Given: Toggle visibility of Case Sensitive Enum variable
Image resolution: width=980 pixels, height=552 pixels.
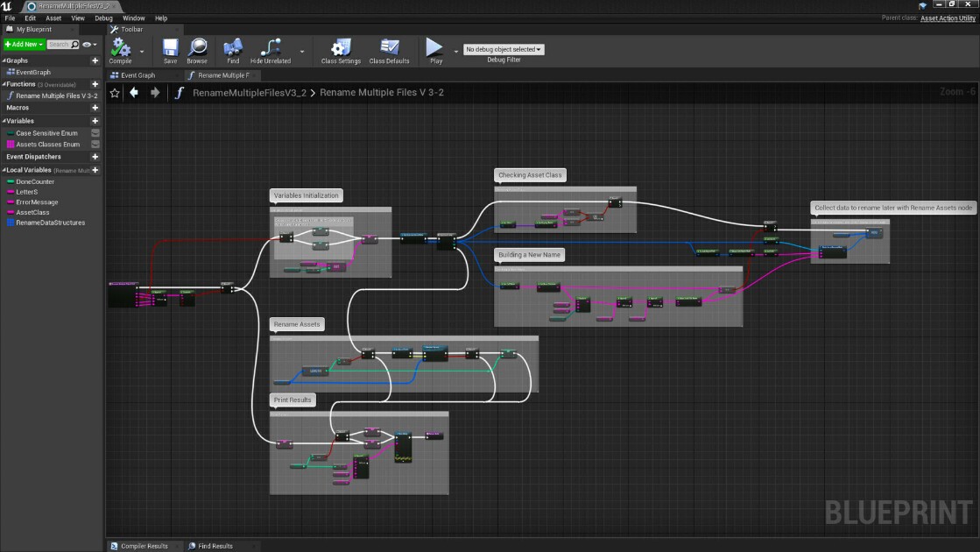Looking at the screenshot, I should click(95, 133).
